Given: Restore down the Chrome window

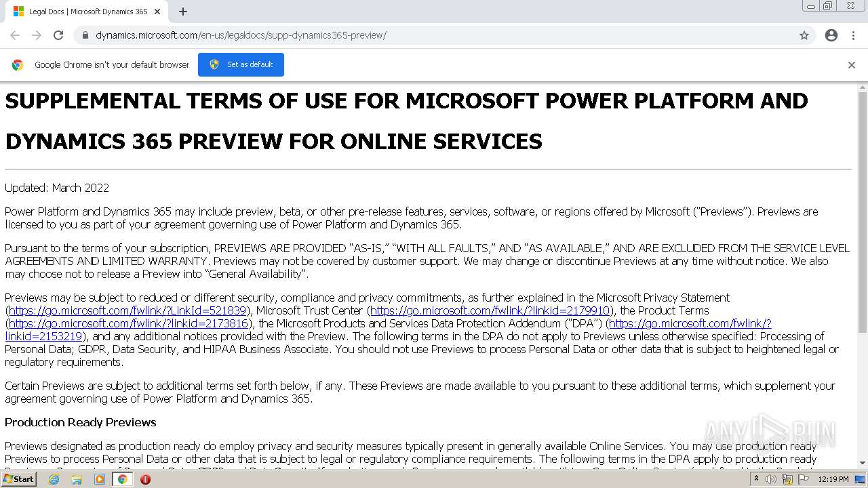Looking at the screenshot, I should point(828,6).
